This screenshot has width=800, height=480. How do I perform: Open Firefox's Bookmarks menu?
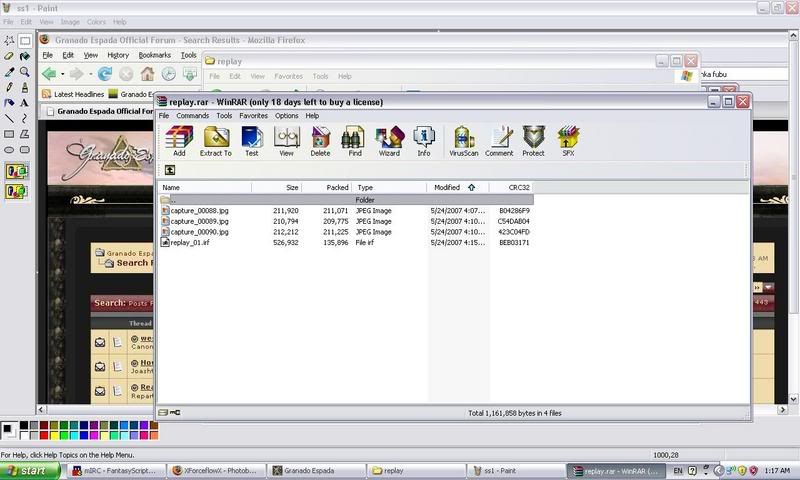tap(155, 55)
